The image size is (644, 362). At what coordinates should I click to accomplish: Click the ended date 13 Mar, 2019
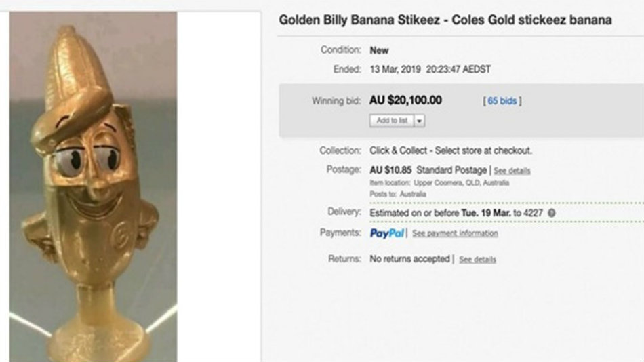click(396, 69)
